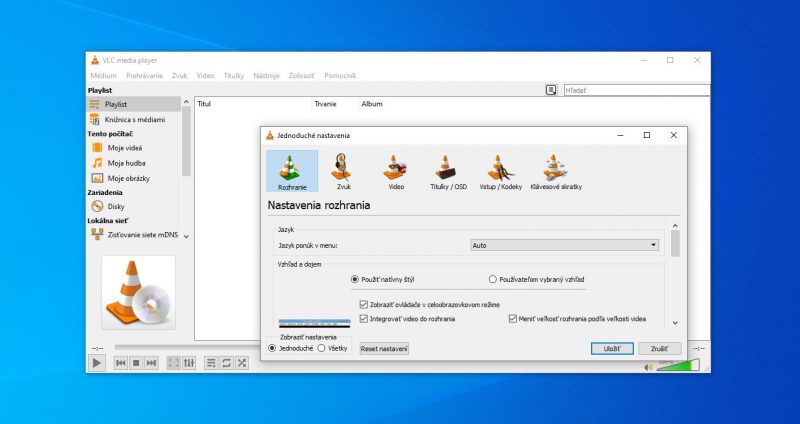Click the Reset nastavení button
The width and height of the screenshot is (800, 424).
[384, 348]
